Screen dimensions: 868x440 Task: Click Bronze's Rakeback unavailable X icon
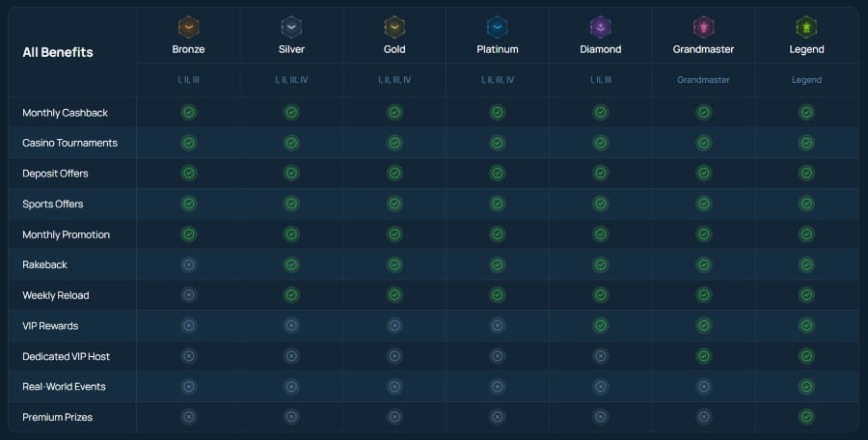pos(189,265)
